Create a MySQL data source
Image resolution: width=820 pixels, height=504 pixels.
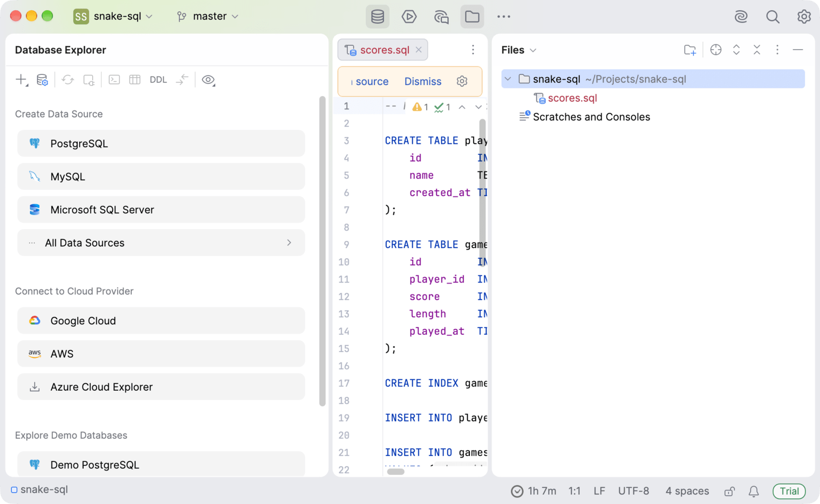pos(161,177)
